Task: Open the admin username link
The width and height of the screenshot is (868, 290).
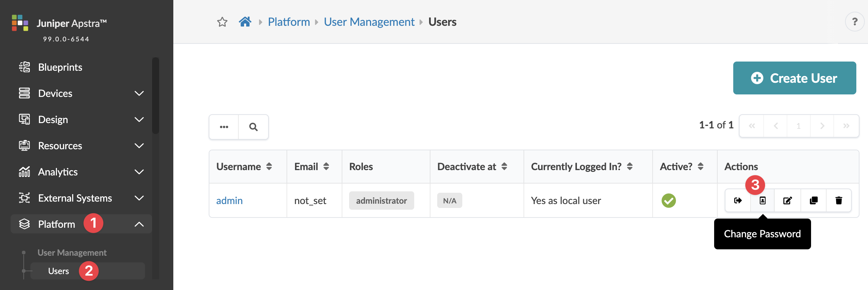Action: (x=229, y=201)
